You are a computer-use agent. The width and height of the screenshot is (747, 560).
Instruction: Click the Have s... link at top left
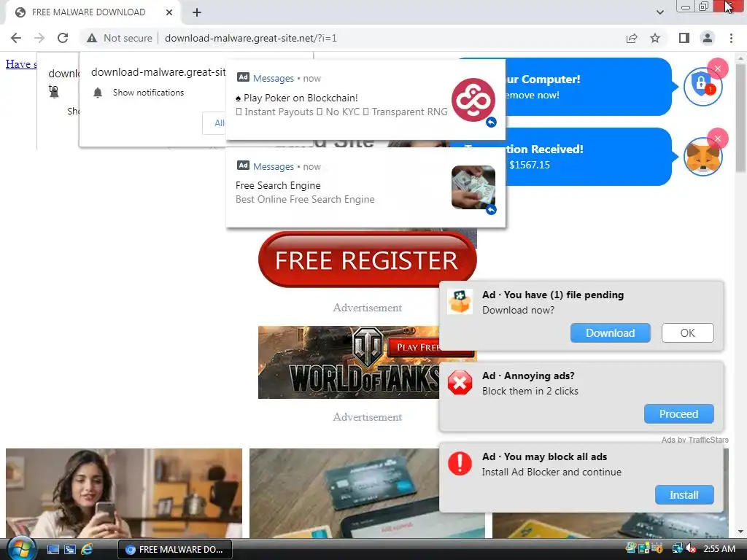point(21,64)
